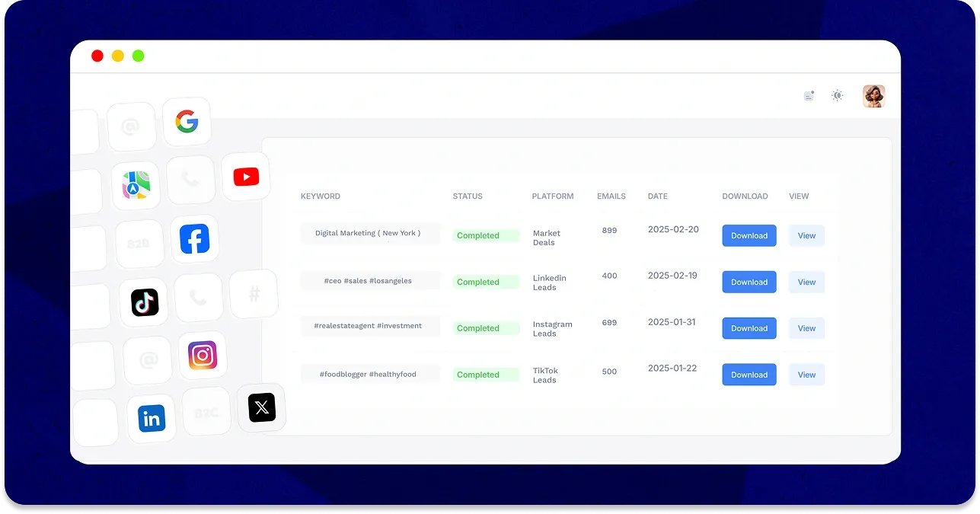The width and height of the screenshot is (980, 514).
Task: View the Instagram Leads row
Action: 806,329
